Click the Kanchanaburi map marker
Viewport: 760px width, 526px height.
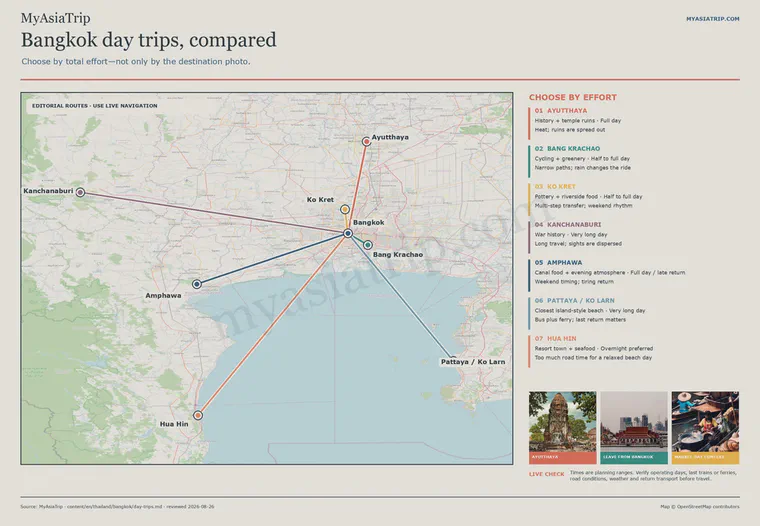80,192
